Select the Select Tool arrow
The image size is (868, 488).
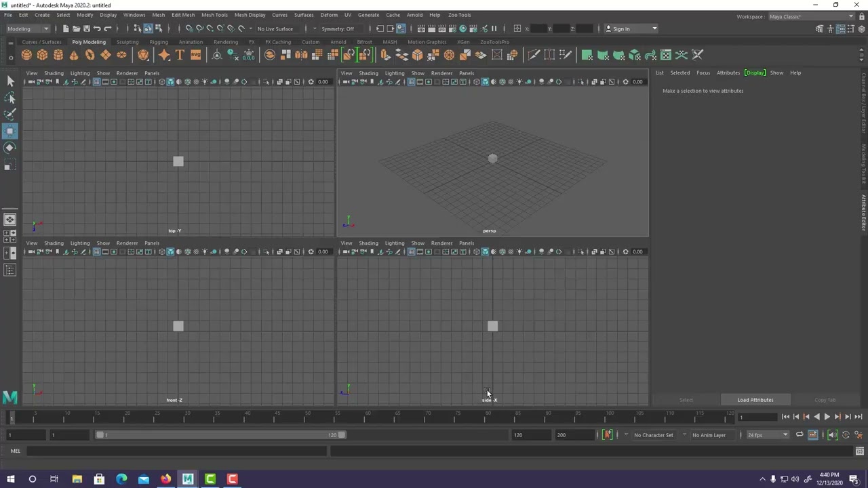pyautogui.click(x=10, y=81)
